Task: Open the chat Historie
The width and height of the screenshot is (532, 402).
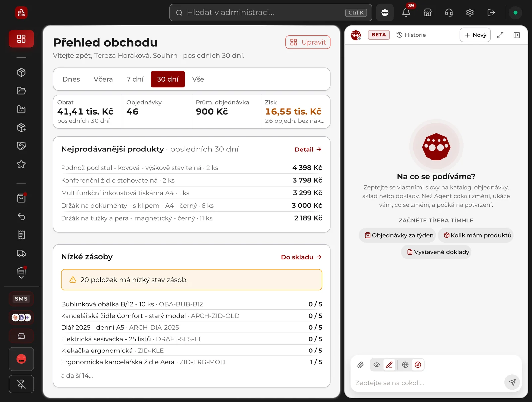Action: coord(411,35)
